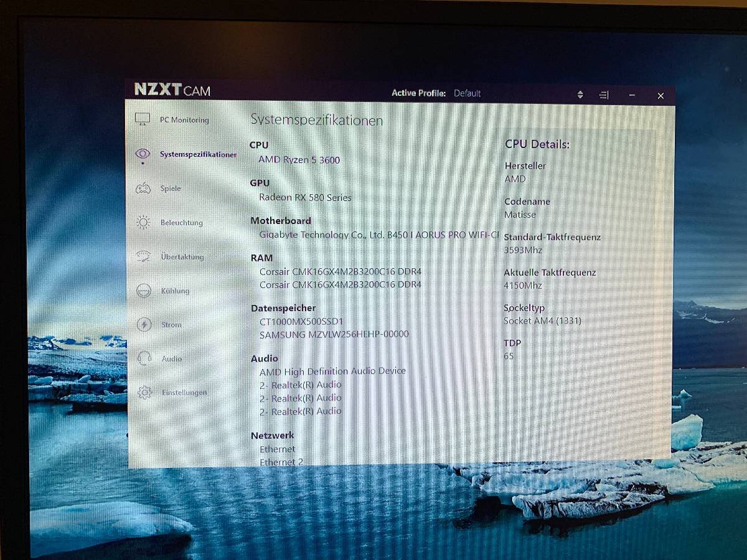The width and height of the screenshot is (747, 560).
Task: Select the Gigabyte B450 I AORUS motherboard entry
Action: pos(379,235)
